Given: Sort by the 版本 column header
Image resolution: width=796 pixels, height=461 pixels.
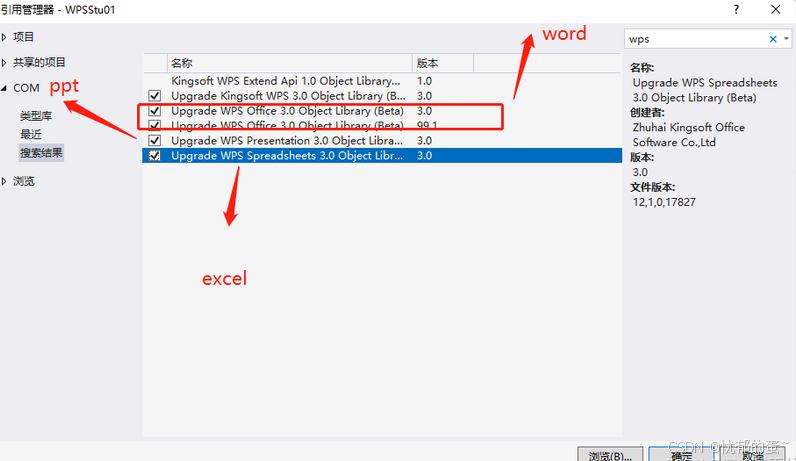Looking at the screenshot, I should [442, 63].
